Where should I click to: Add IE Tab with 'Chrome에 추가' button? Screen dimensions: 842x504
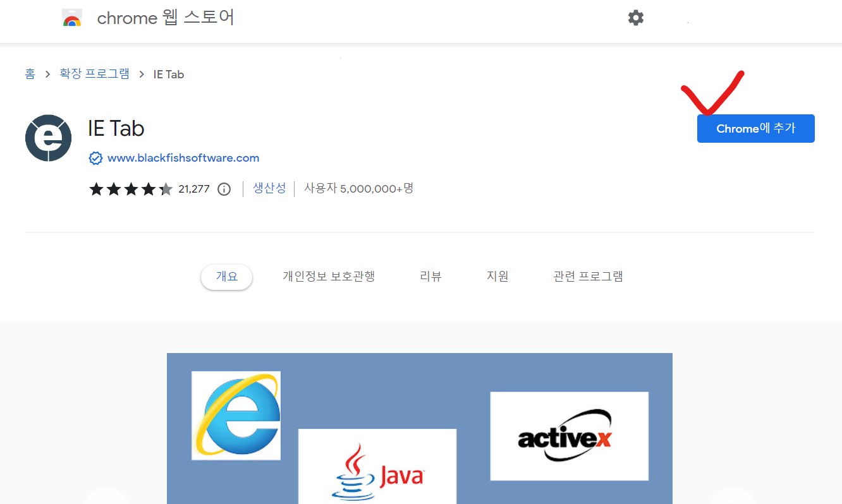coord(756,128)
